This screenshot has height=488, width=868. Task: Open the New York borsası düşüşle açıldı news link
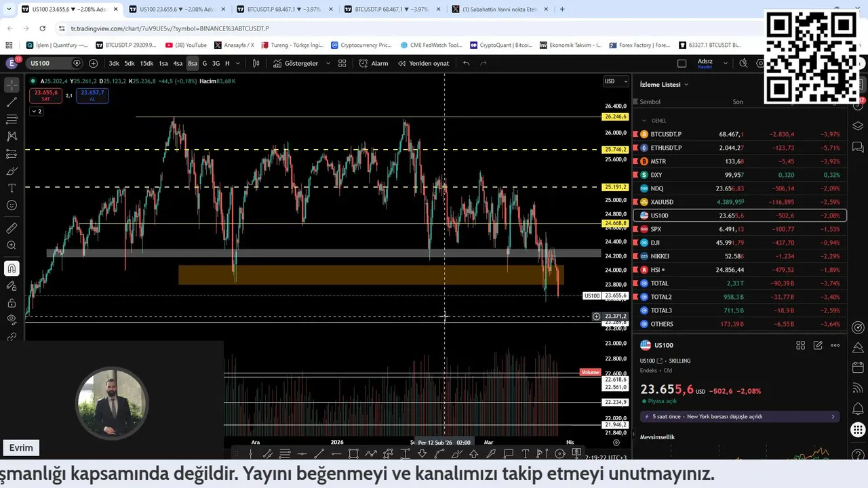point(739,416)
